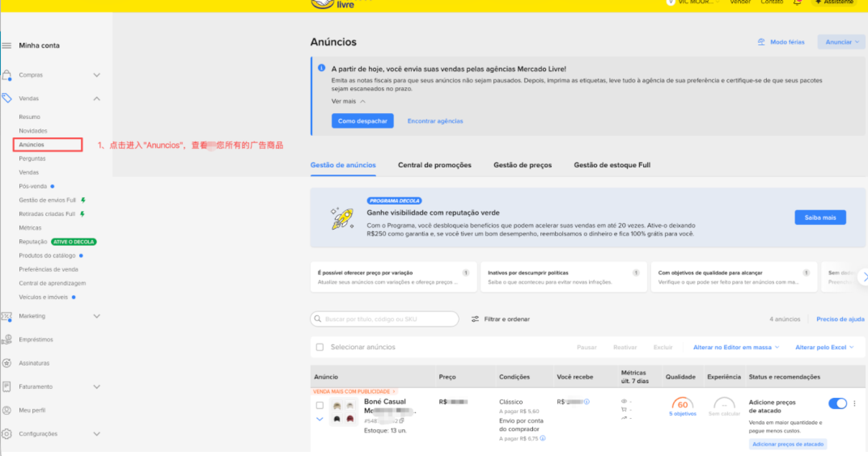868x456 pixels.
Task: Expand variations of Boné Casual listing
Action: pos(320,419)
